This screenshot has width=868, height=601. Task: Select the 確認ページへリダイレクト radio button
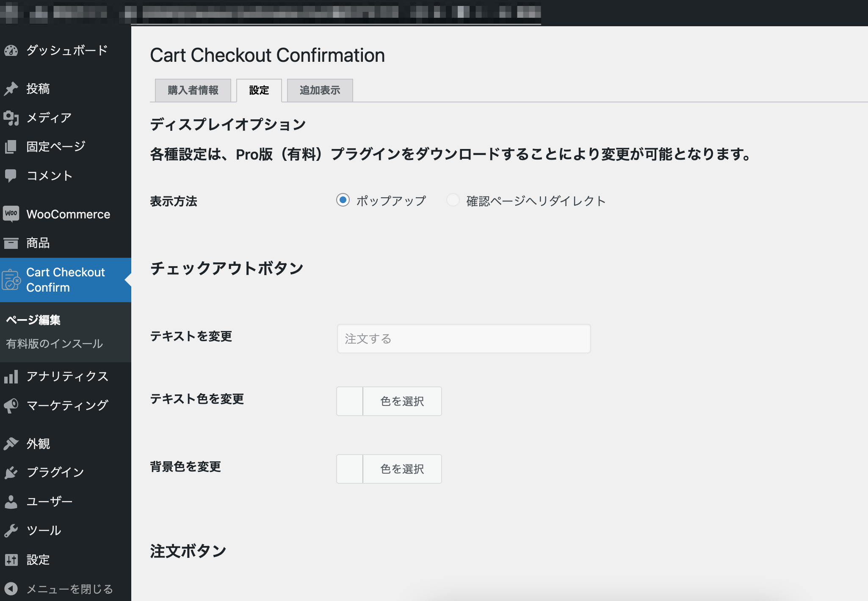(x=453, y=200)
